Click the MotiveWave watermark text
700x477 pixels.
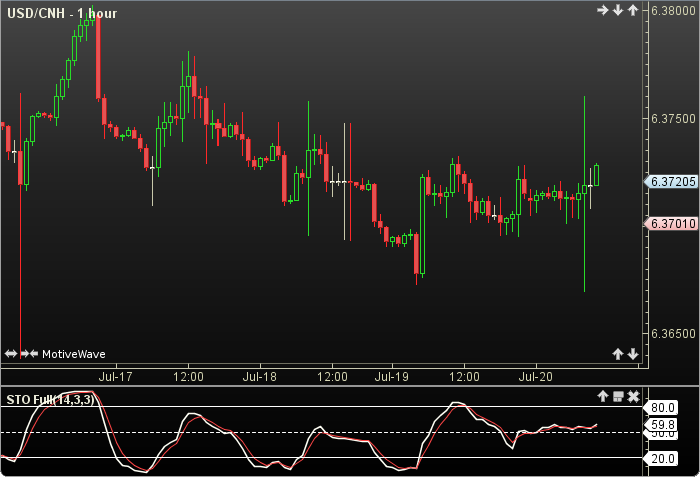point(74,354)
